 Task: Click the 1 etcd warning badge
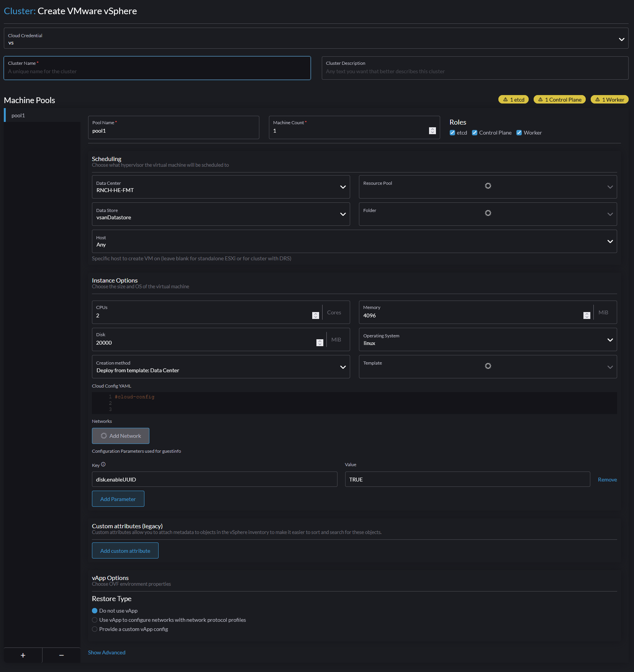(x=513, y=99)
